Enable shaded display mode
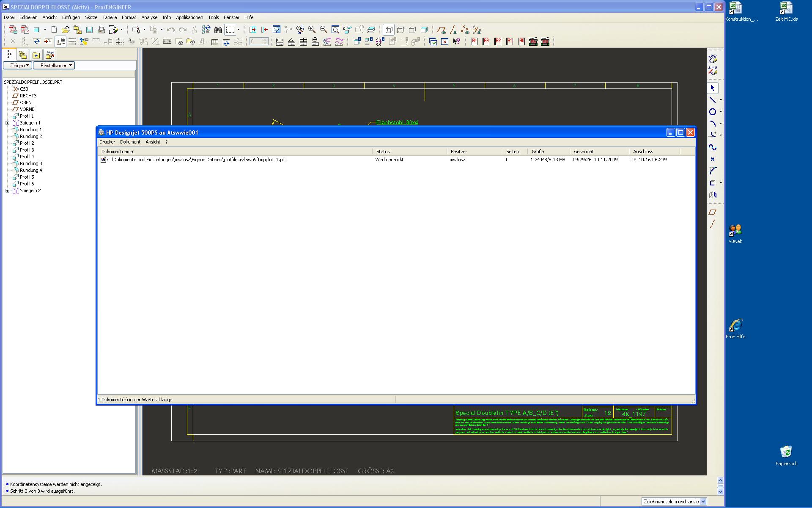 pos(424,30)
